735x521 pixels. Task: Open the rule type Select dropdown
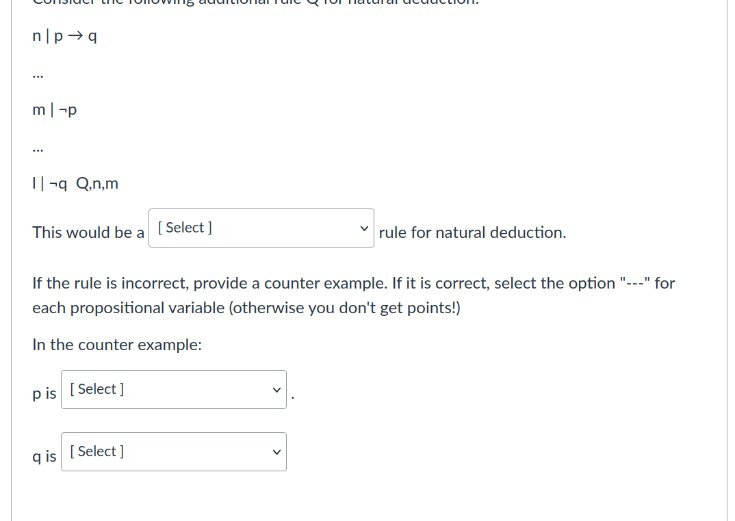(260, 228)
